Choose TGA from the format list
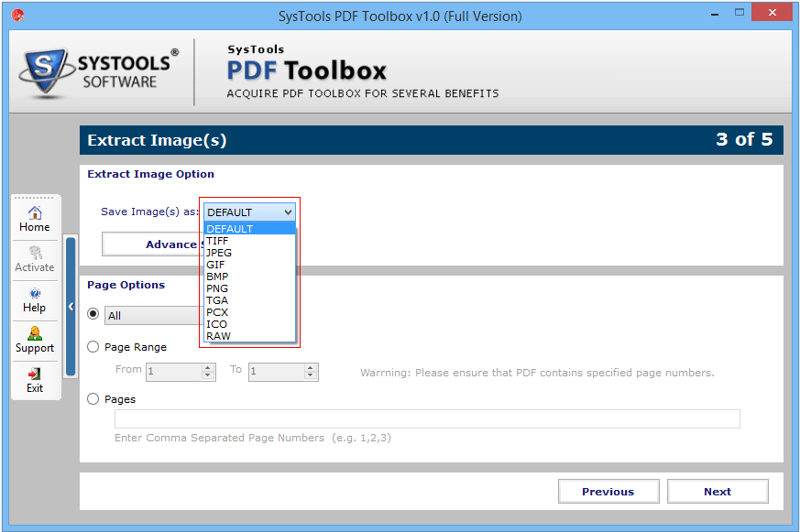This screenshot has height=532, width=800. [x=249, y=300]
